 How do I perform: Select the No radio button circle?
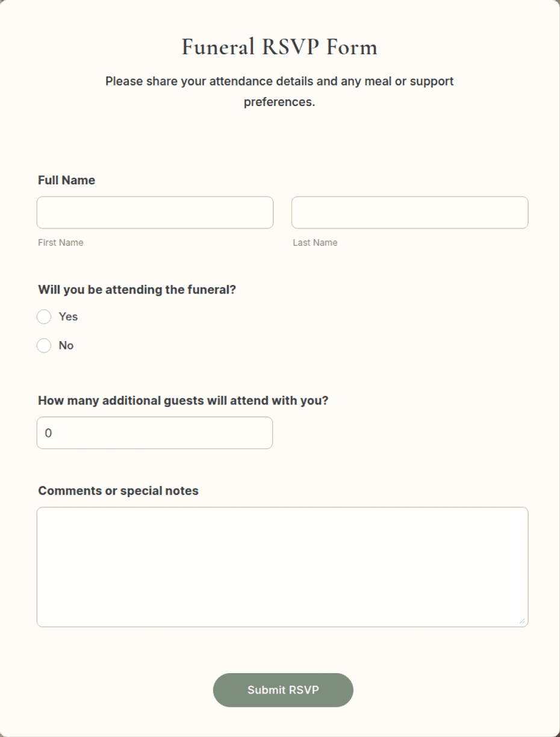tap(44, 346)
